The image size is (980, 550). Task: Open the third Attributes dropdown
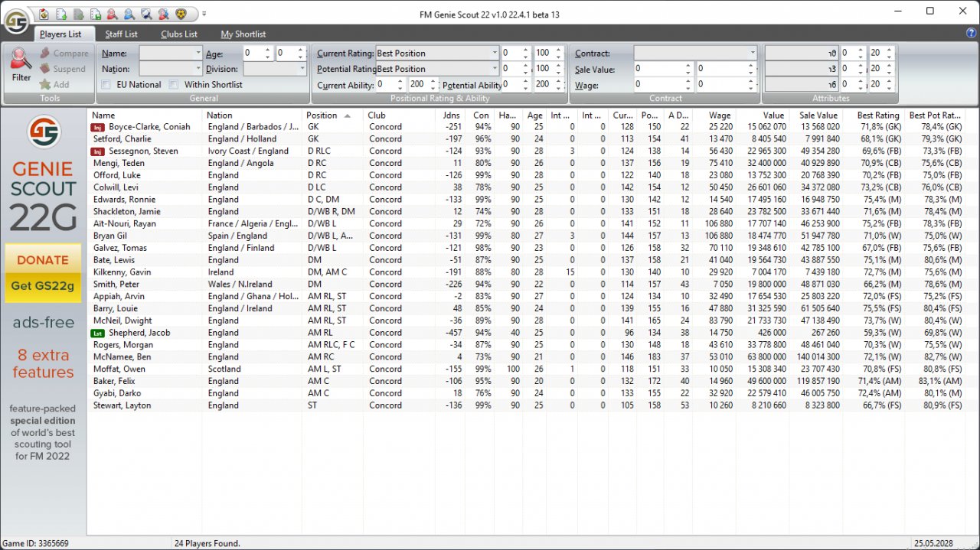[802, 84]
